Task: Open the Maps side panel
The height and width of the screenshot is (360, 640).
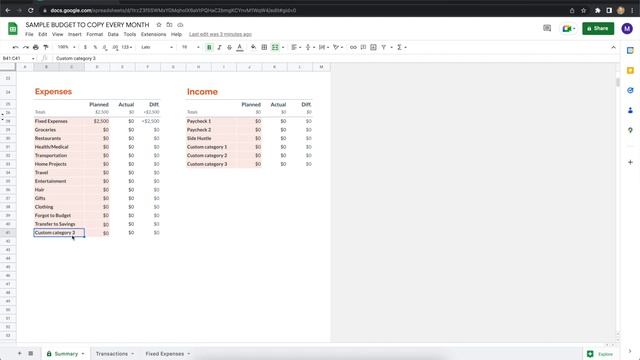Action: (x=630, y=130)
